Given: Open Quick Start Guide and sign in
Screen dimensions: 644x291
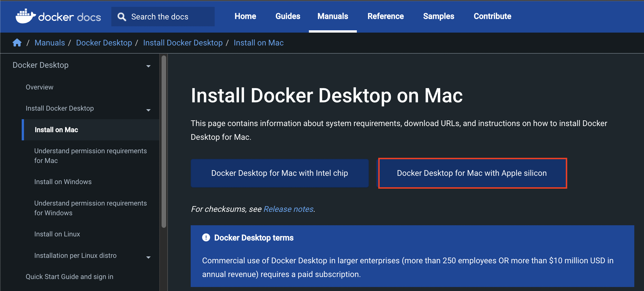Looking at the screenshot, I should 69,277.
